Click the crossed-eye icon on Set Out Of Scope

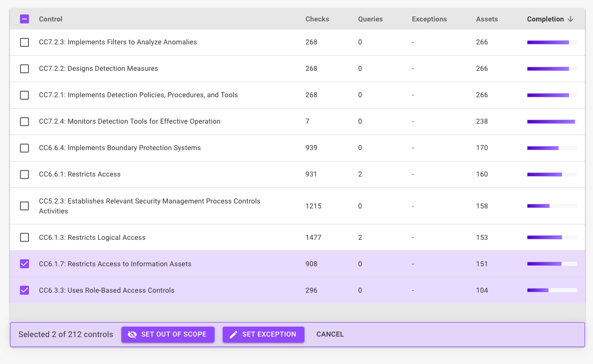[132, 335]
